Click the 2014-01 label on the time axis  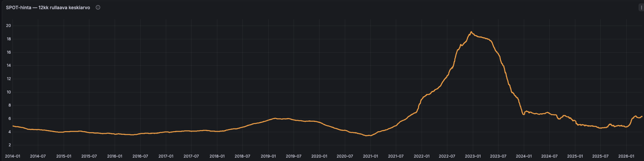pyautogui.click(x=12, y=156)
